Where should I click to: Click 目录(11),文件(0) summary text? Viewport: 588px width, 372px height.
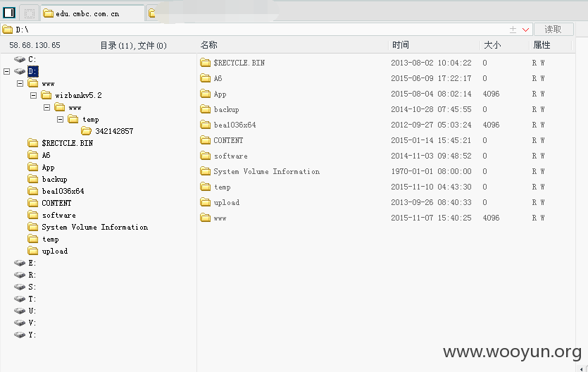click(134, 45)
